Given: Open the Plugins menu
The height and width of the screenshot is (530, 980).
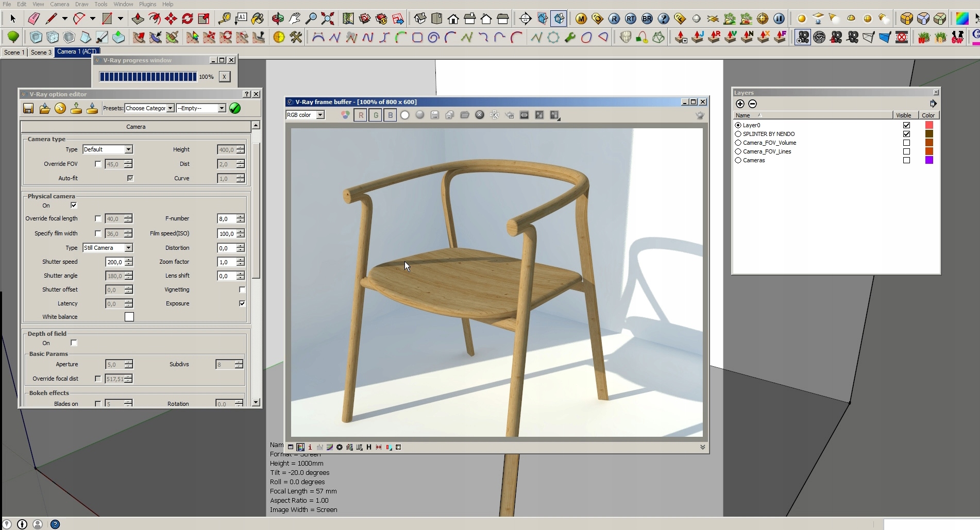Looking at the screenshot, I should [x=147, y=4].
